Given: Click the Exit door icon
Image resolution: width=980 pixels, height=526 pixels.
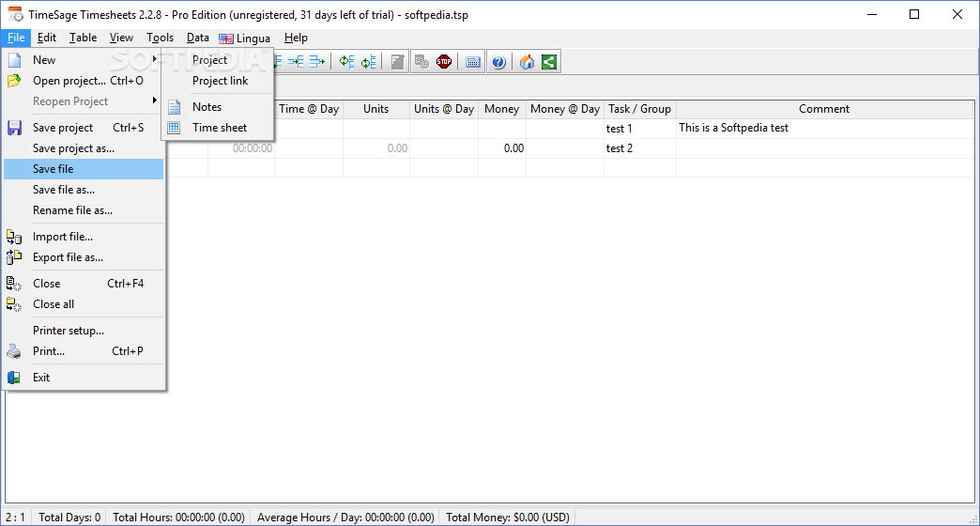Looking at the screenshot, I should click(14, 378).
